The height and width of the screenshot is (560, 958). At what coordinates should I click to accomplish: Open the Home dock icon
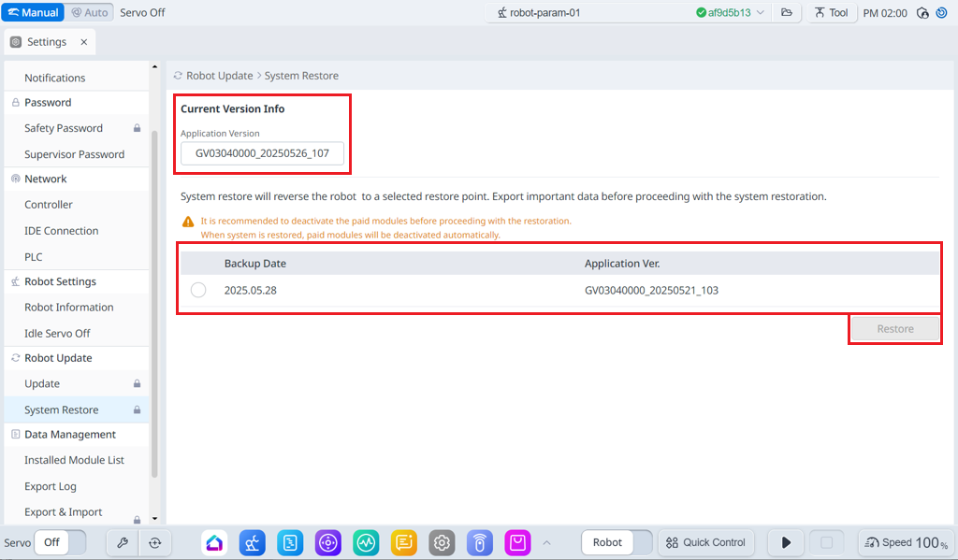click(215, 542)
